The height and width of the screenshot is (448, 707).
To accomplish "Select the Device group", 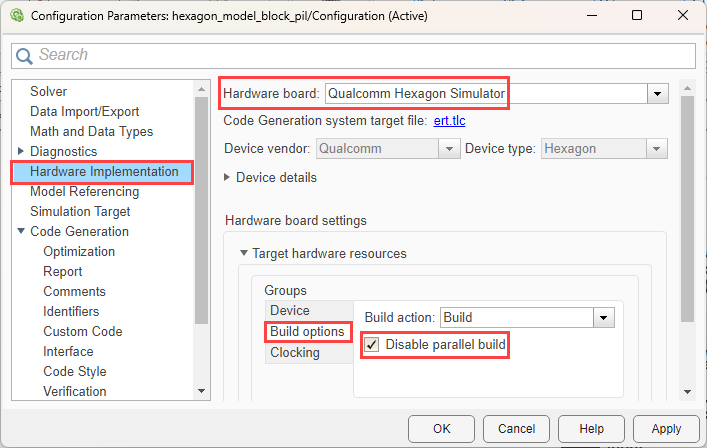I will coord(289,311).
